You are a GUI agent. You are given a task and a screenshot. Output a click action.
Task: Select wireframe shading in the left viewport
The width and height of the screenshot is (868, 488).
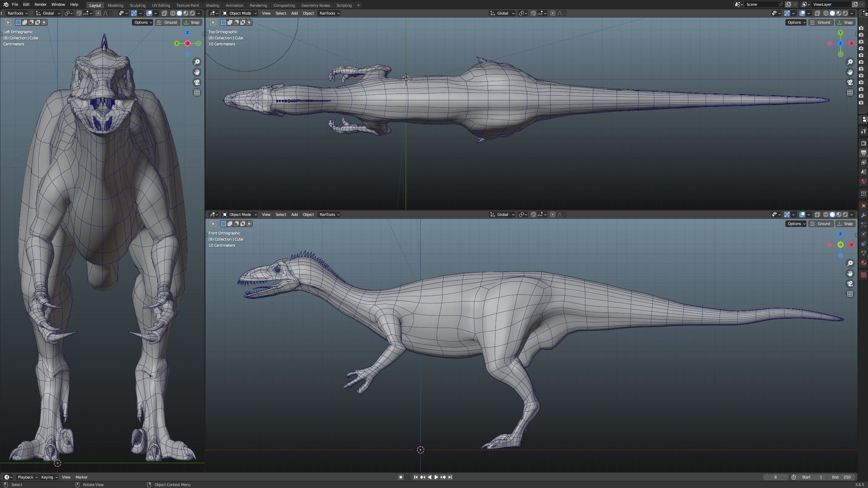pyautogui.click(x=173, y=13)
